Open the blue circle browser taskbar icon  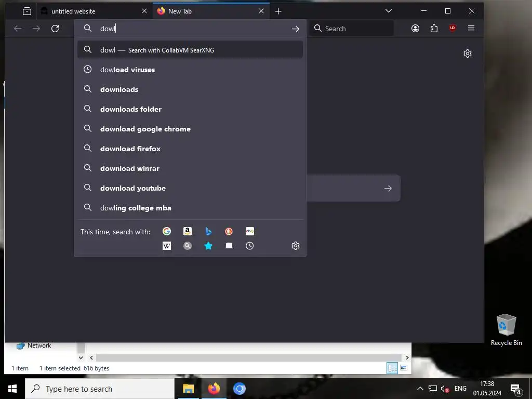(239, 389)
